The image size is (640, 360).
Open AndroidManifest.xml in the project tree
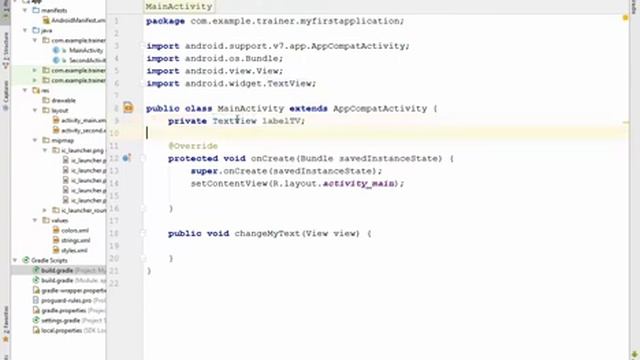click(x=78, y=20)
